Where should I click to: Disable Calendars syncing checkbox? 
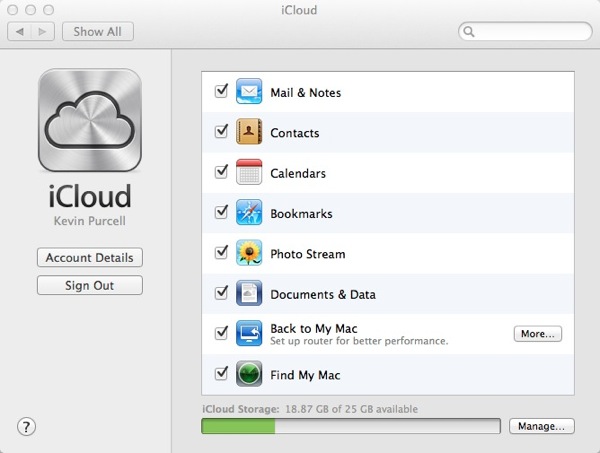(x=221, y=172)
